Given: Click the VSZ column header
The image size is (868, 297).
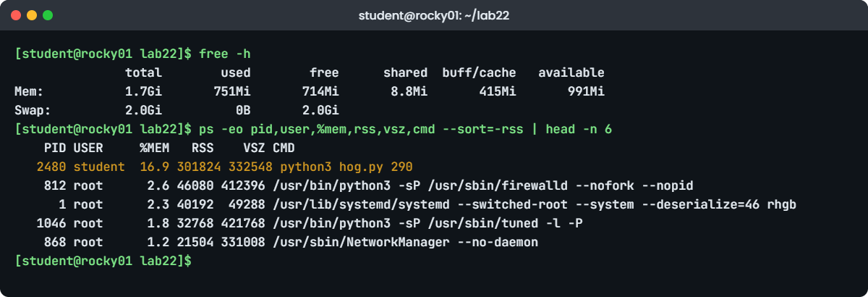Looking at the screenshot, I should [x=254, y=148].
